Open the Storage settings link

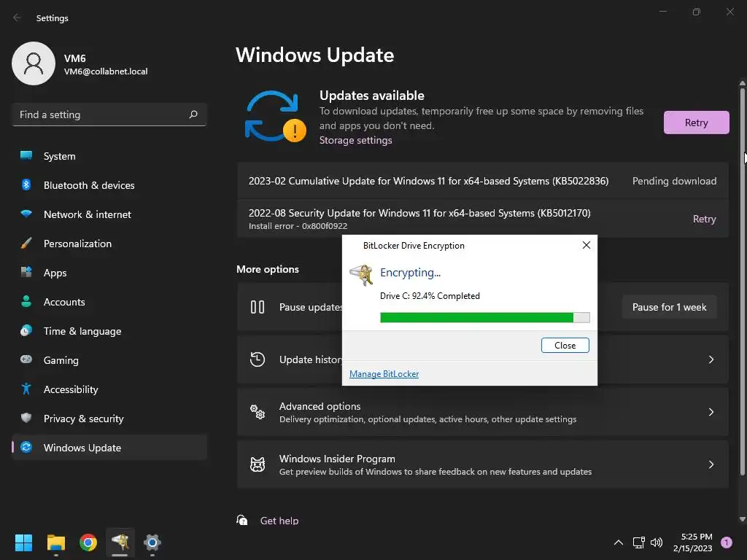(x=355, y=140)
